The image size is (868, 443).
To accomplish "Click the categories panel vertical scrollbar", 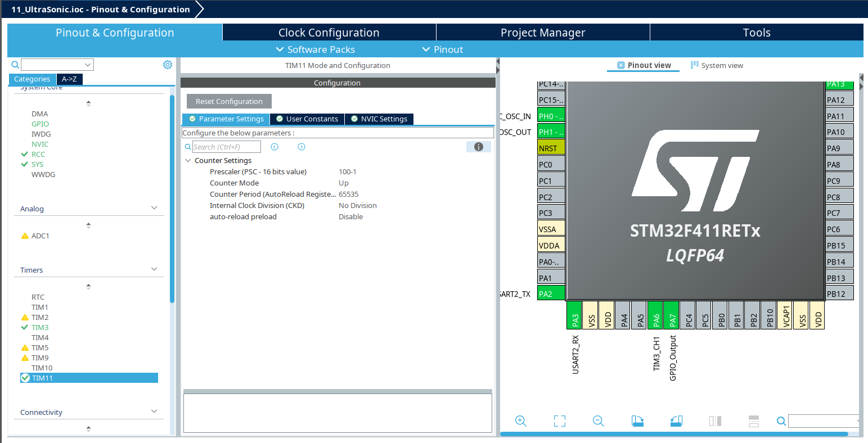I will pos(172,199).
